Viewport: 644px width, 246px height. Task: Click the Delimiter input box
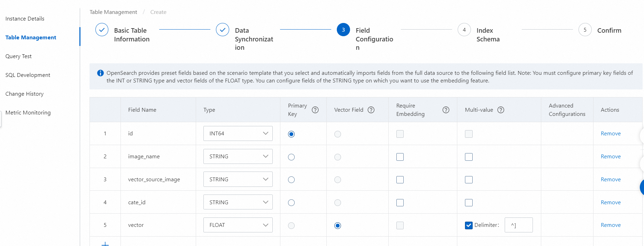(x=519, y=225)
